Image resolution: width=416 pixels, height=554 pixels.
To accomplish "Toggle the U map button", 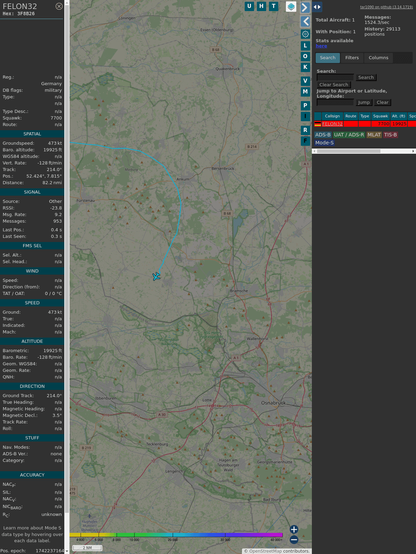I will (249, 6).
